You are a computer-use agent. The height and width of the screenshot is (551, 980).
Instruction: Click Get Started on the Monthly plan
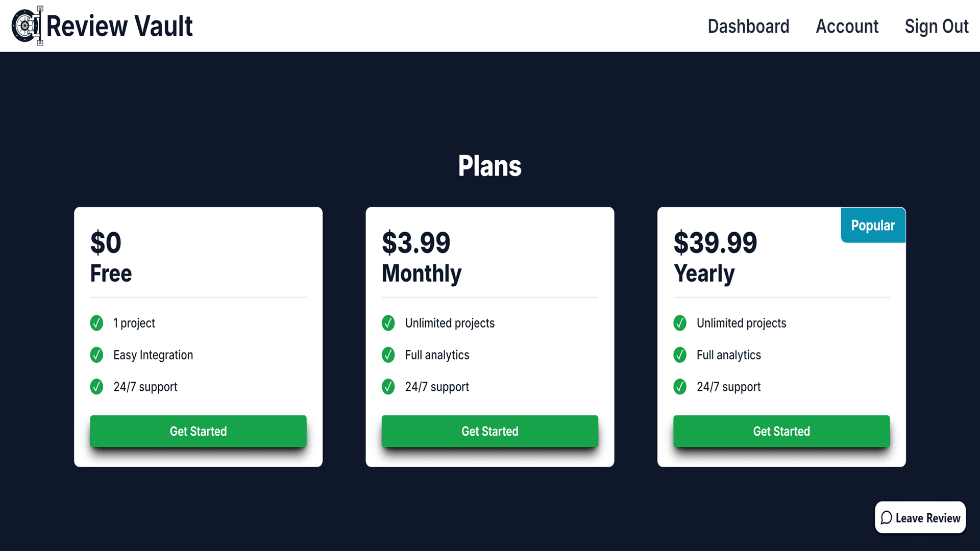pyautogui.click(x=490, y=431)
